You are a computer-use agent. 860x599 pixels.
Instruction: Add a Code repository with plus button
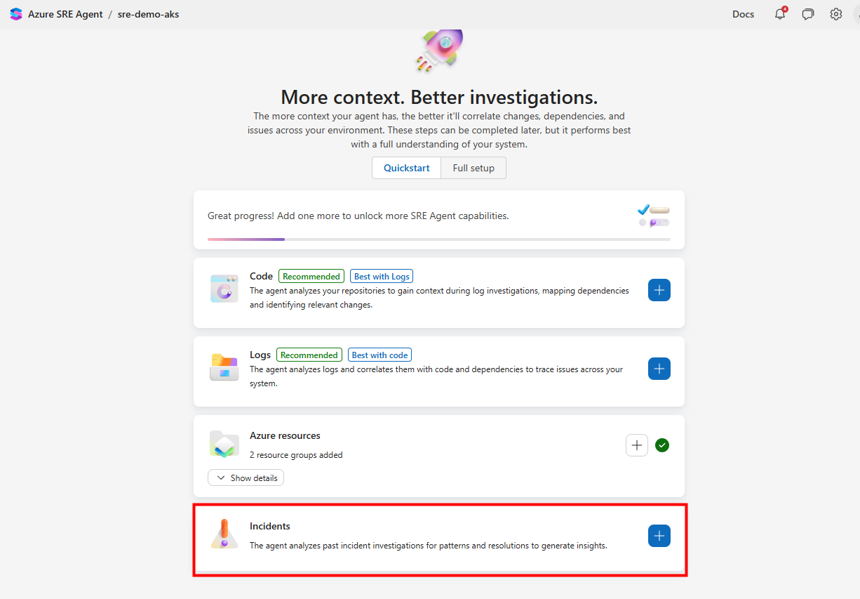(x=659, y=290)
